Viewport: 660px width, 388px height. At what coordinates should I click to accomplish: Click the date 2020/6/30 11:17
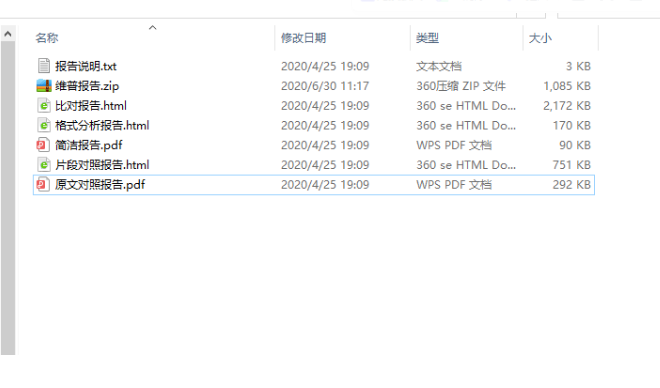pyautogui.click(x=325, y=86)
